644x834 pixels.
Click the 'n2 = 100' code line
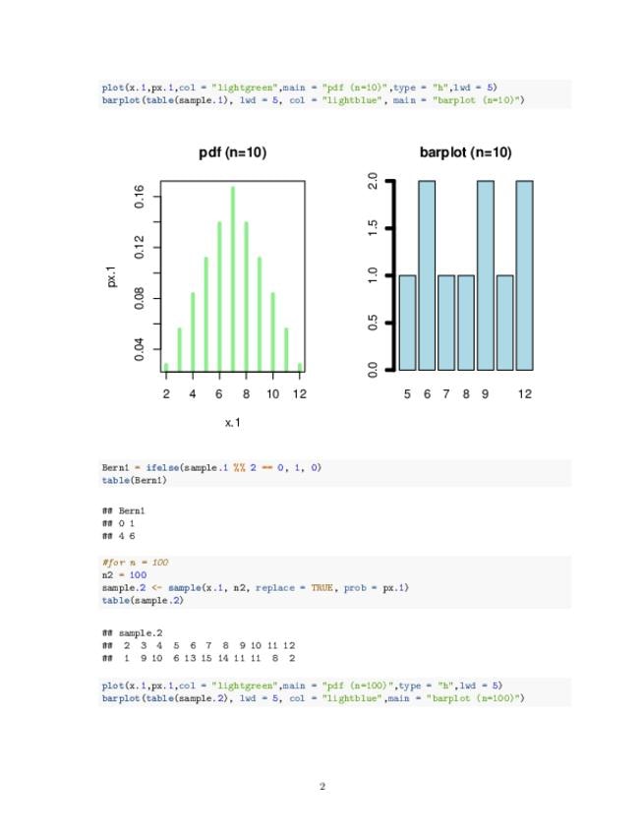click(x=124, y=575)
